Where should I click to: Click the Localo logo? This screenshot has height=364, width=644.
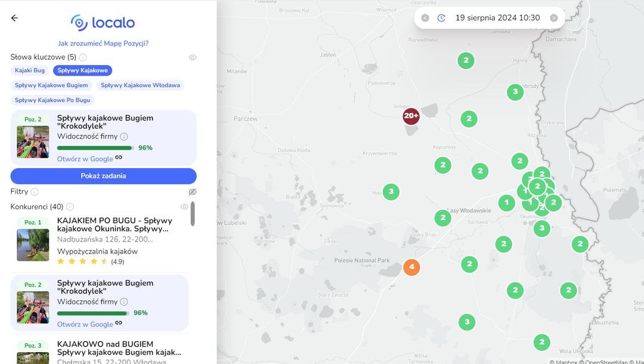click(103, 23)
